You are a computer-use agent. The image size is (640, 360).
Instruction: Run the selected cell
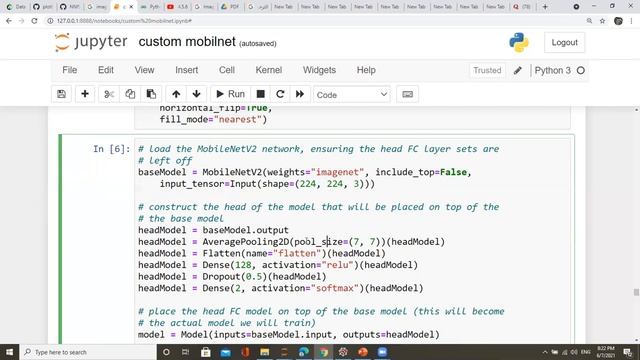point(230,94)
